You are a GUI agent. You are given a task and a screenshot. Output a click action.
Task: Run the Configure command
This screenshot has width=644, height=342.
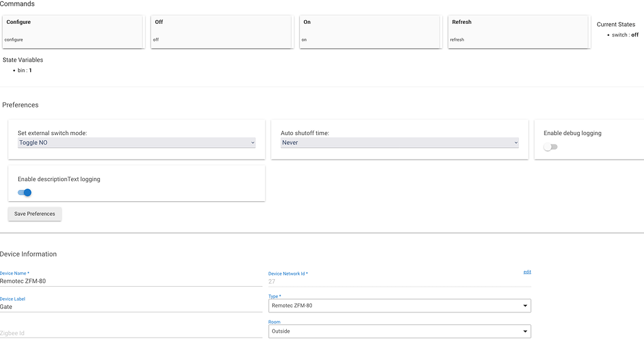pos(72,31)
